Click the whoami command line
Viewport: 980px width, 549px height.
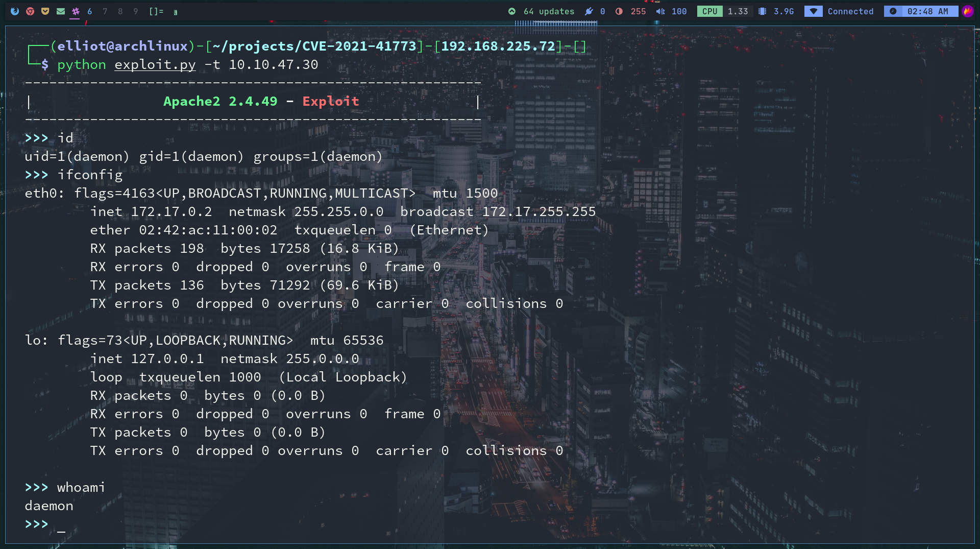[65, 488]
